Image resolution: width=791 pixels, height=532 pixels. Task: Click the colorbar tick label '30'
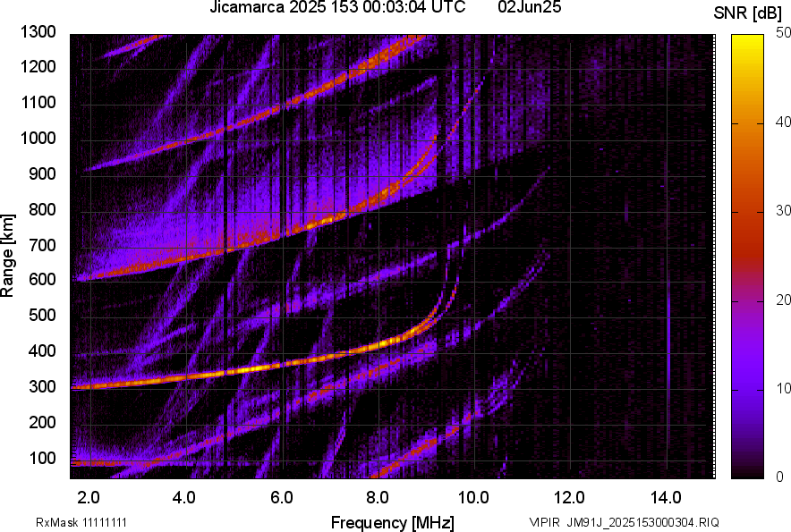click(784, 211)
